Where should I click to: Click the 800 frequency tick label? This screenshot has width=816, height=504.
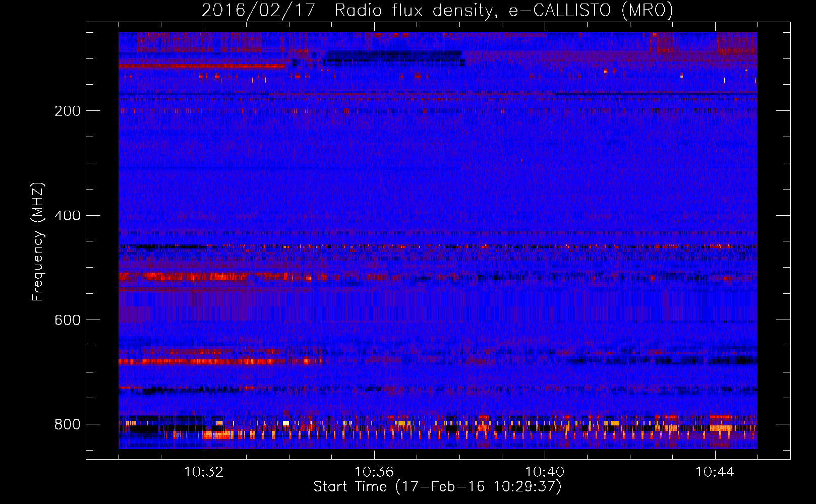[x=68, y=424]
